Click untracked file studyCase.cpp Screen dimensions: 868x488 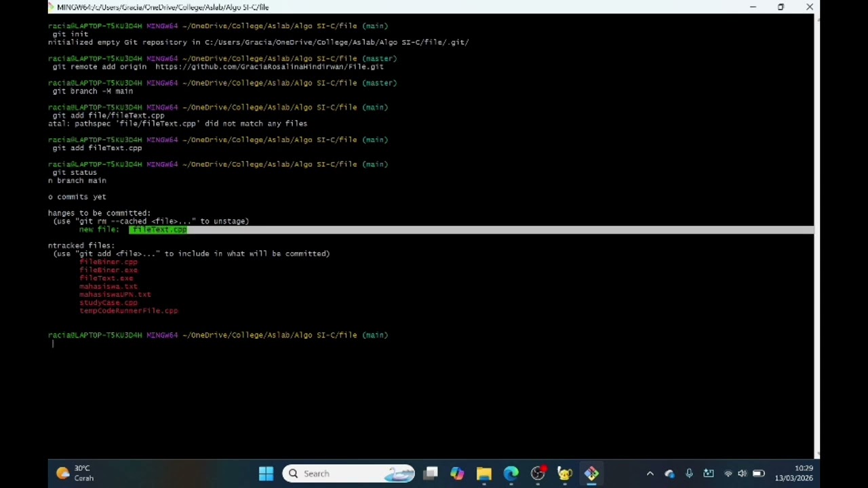[x=108, y=302]
